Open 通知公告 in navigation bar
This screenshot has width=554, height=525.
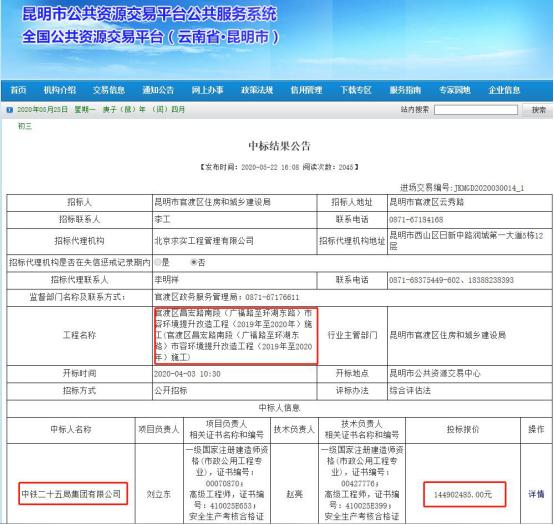(x=158, y=90)
